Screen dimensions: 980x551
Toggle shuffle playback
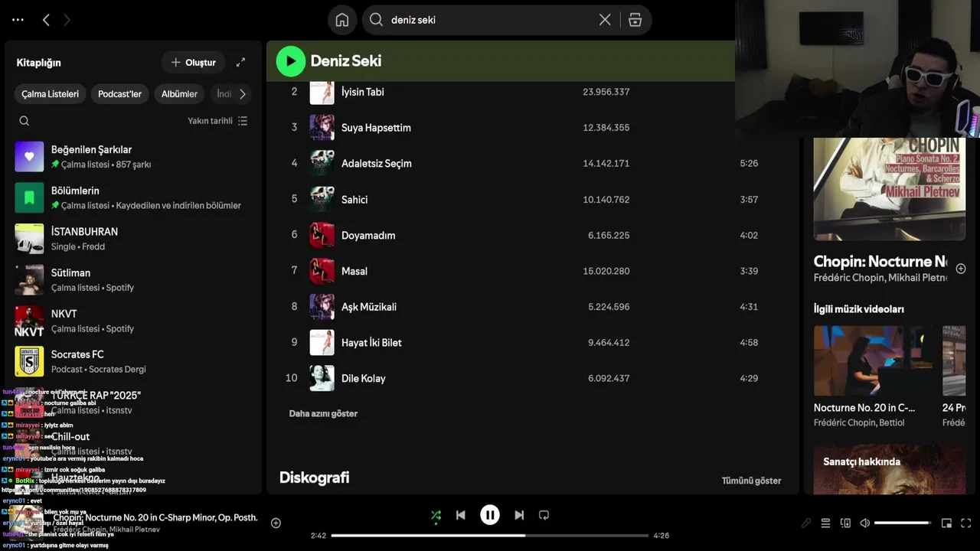pos(436,516)
